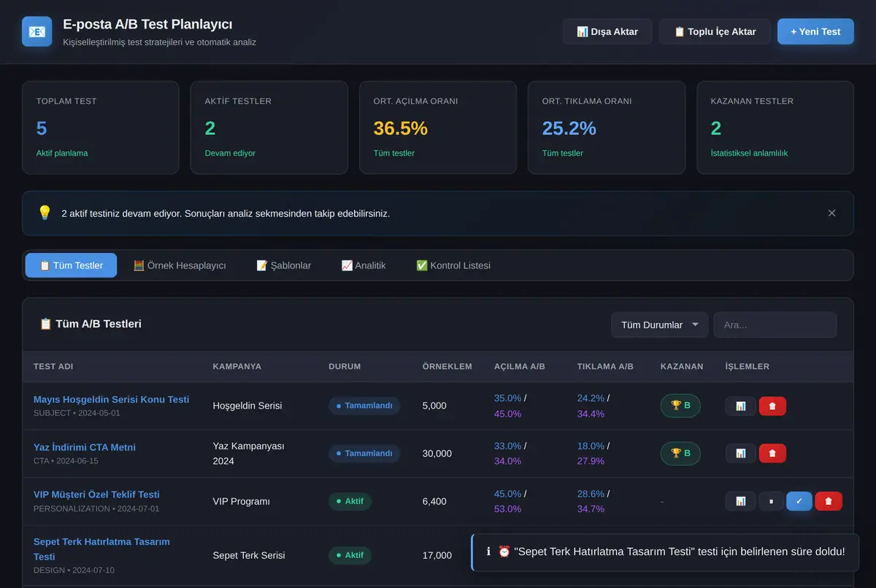Pause the VIP Müşteri Özel Teklif Testi

(x=771, y=501)
